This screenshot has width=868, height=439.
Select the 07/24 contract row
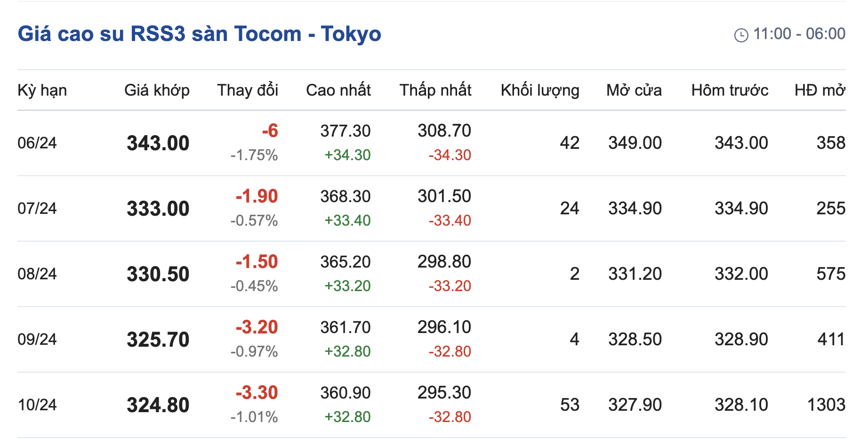pyautogui.click(x=37, y=208)
